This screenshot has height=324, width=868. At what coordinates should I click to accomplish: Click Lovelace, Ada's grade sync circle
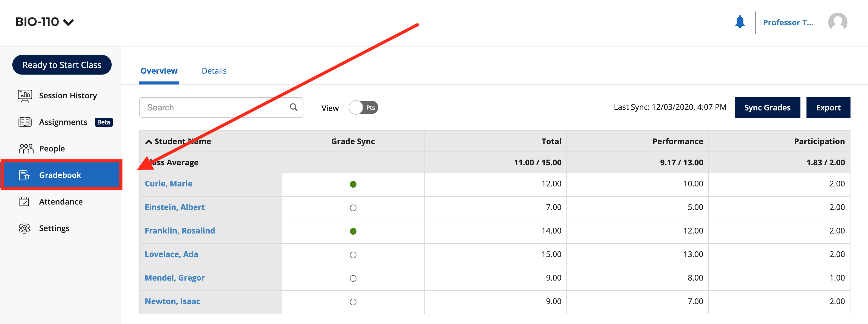coord(353,255)
